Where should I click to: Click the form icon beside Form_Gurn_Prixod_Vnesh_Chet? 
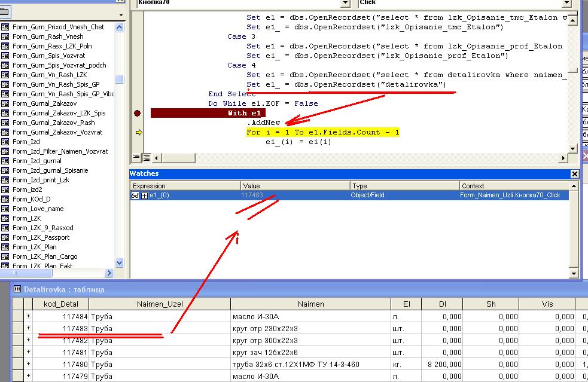click(5, 27)
